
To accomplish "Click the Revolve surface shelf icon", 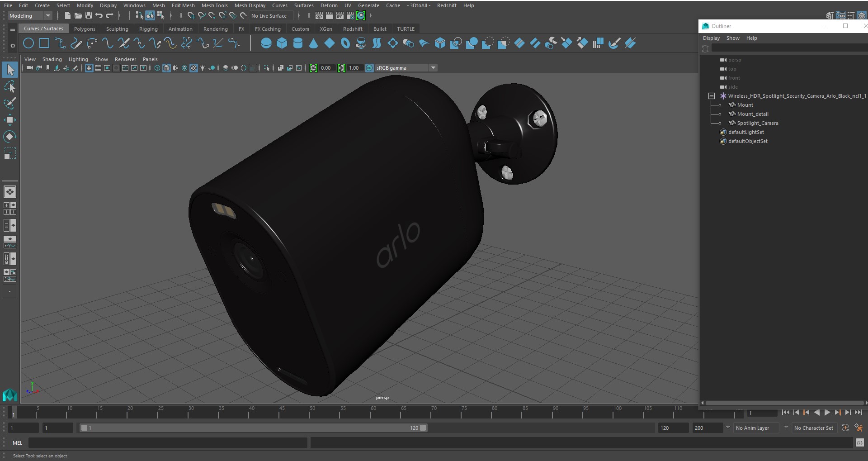I will tap(361, 43).
